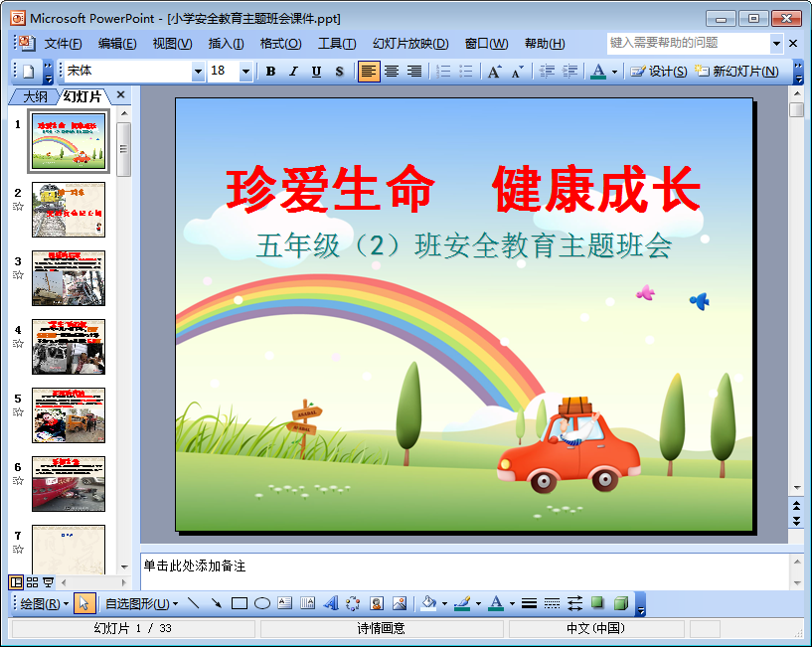Click the 新幻灯片(N) new slide button

click(736, 71)
